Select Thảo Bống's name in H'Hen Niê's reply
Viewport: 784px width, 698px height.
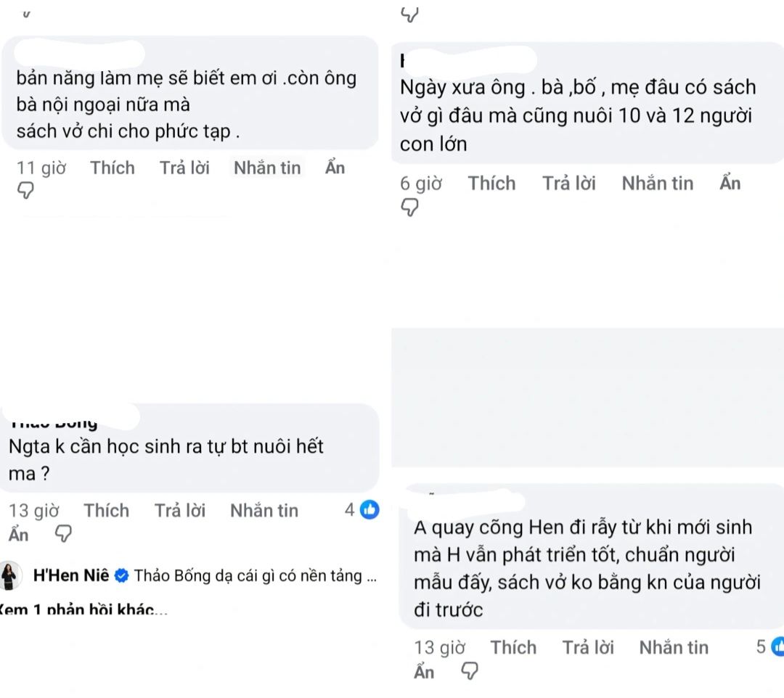(x=168, y=575)
